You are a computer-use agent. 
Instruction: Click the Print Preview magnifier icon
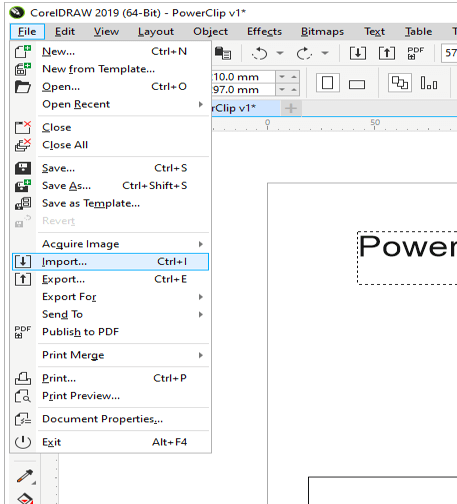(23, 396)
